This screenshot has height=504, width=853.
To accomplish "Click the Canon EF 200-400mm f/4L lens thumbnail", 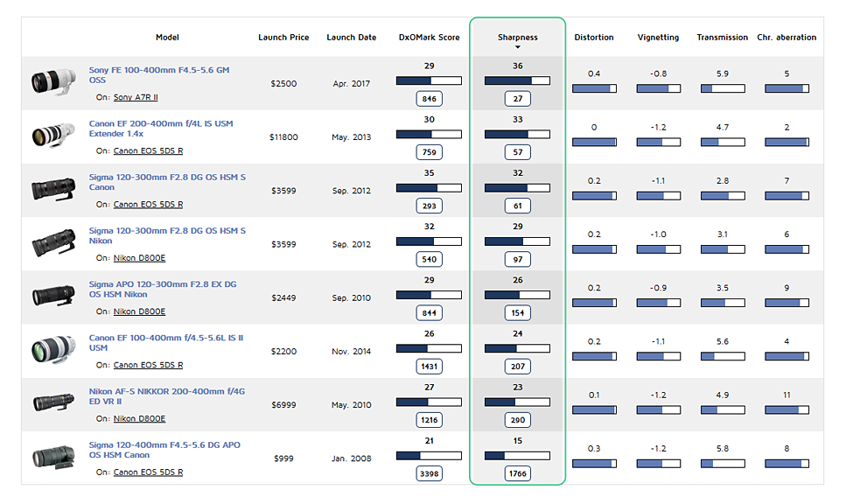I will (53, 135).
